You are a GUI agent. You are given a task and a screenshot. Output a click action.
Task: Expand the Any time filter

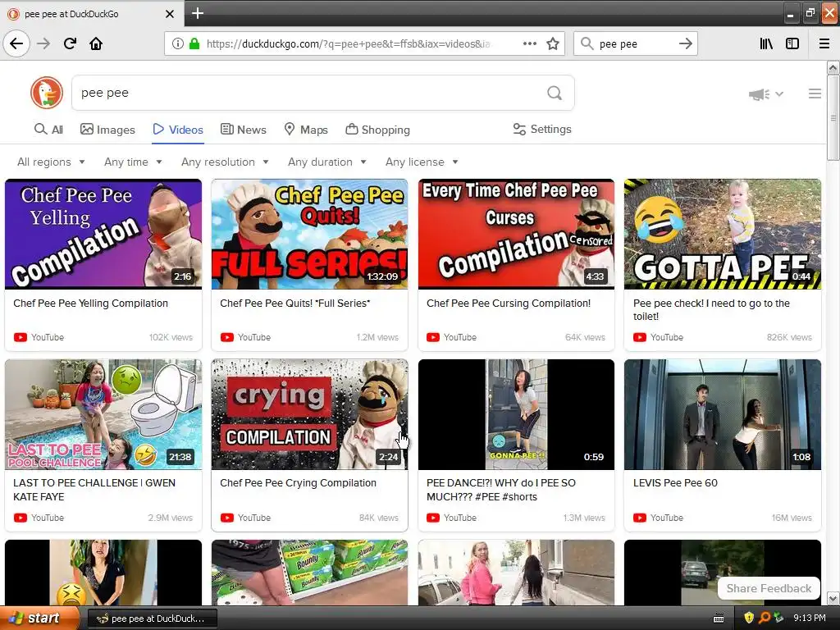coord(133,162)
